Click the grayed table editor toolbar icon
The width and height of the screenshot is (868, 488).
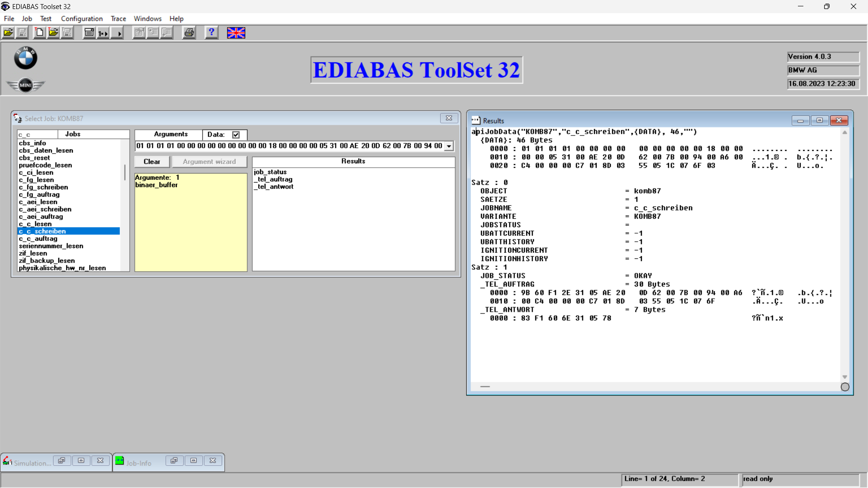coord(139,33)
